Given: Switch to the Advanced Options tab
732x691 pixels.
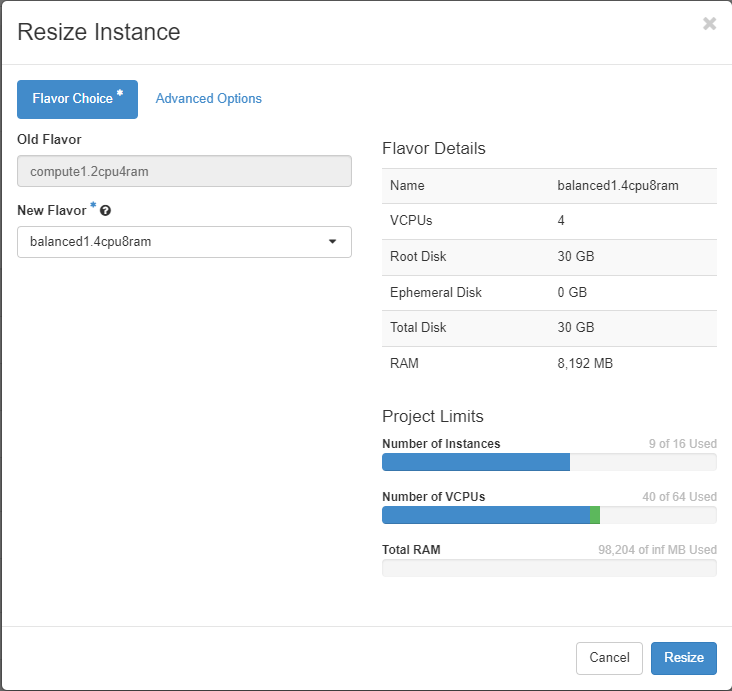Looking at the screenshot, I should pos(208,99).
